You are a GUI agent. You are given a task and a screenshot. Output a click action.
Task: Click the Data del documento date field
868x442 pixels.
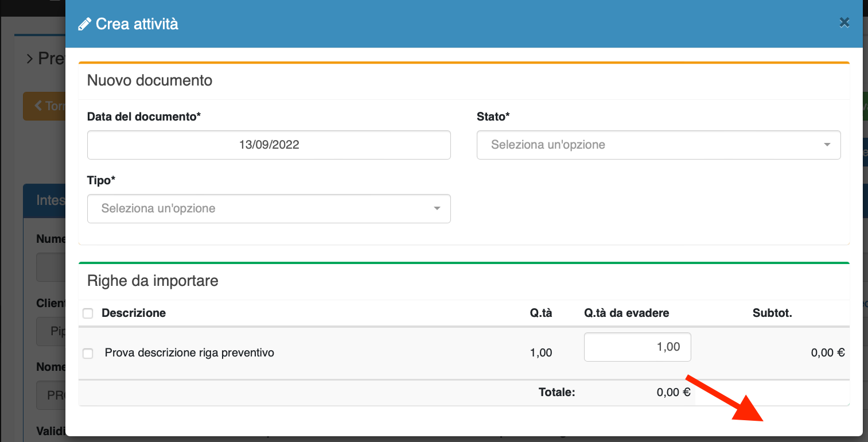[268, 145]
